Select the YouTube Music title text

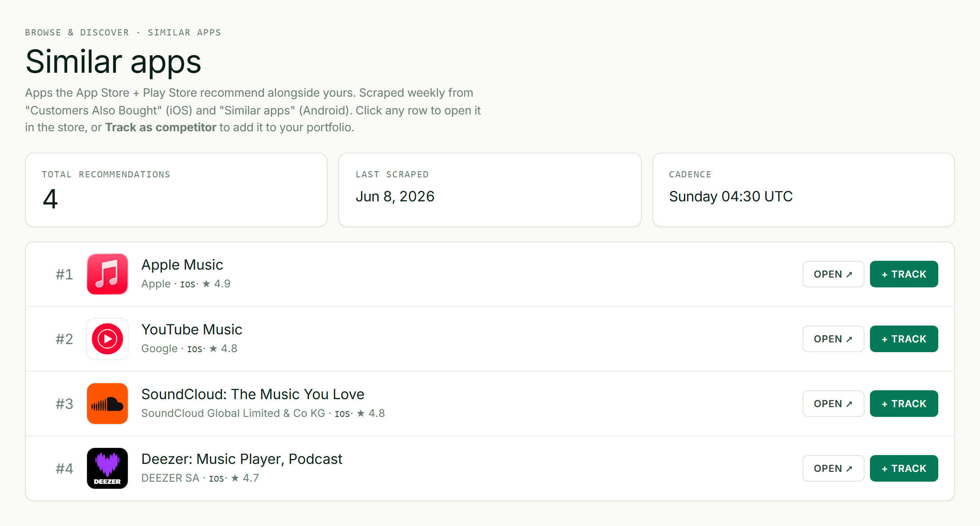pyautogui.click(x=192, y=330)
